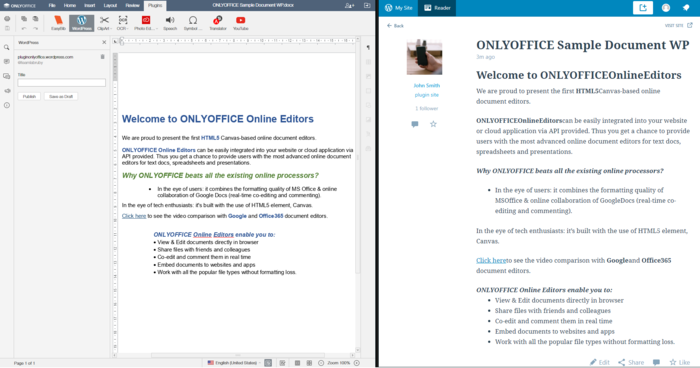Viewport: 700px width, 368px height.
Task: Expand the ClipArt dropdown arrow
Action: click(111, 29)
